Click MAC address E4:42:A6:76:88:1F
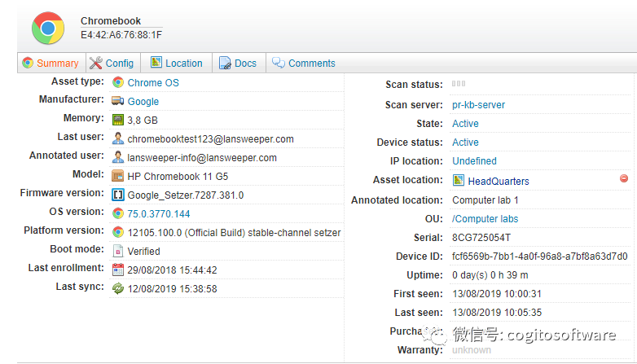This screenshot has height=364, width=637. click(121, 35)
